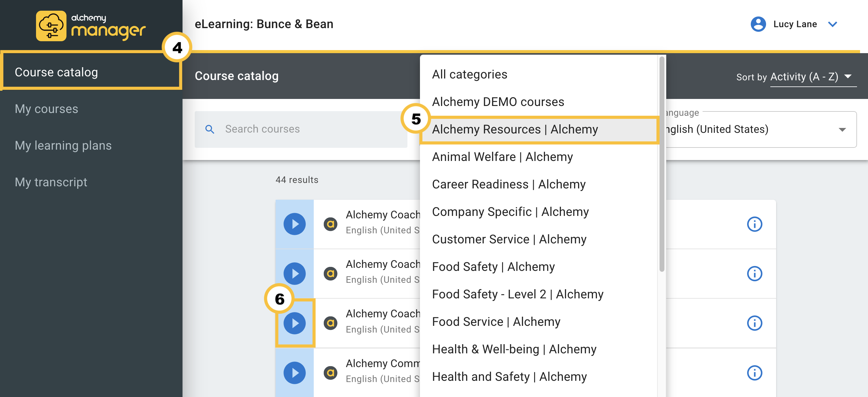The width and height of the screenshot is (868, 397).
Task: Expand the Language selection dropdown
Action: pos(843,129)
